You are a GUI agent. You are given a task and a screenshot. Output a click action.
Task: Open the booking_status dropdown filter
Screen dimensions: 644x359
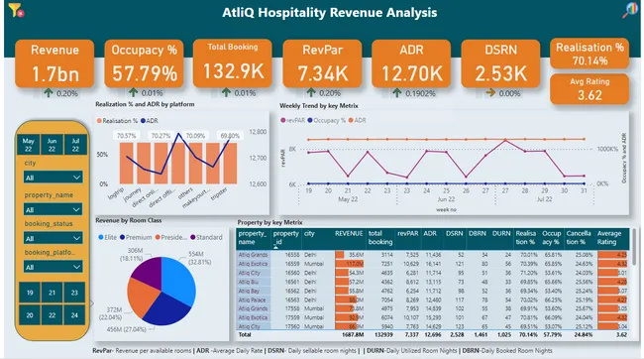(x=53, y=238)
